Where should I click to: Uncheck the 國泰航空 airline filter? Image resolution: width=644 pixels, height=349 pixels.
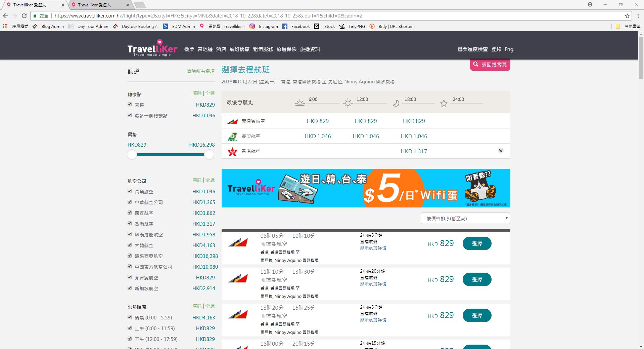pyautogui.click(x=130, y=213)
